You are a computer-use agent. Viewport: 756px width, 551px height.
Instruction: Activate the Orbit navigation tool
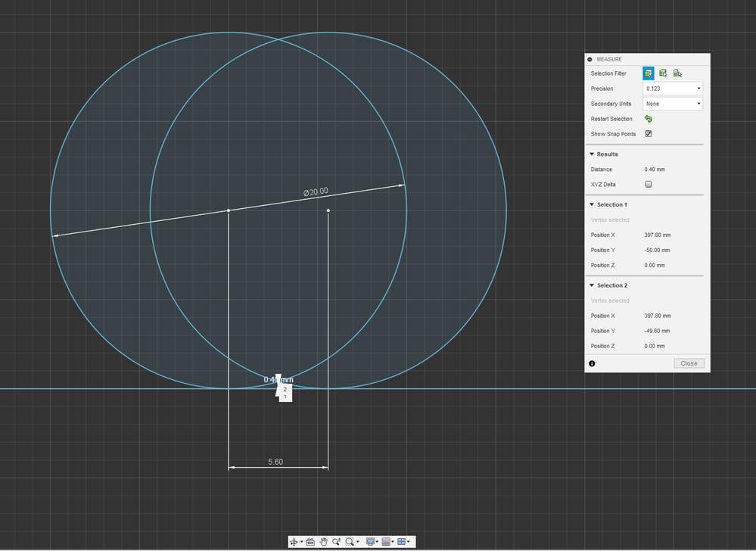(294, 542)
